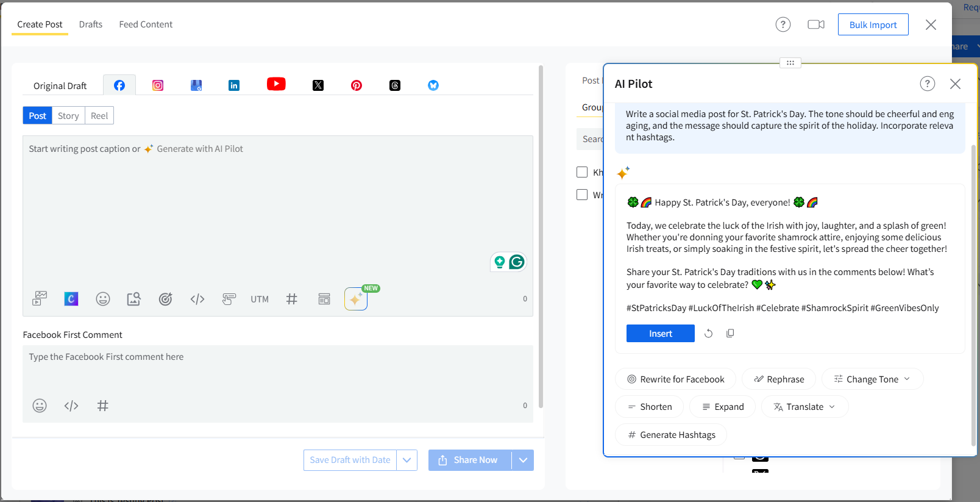Click the AI Pilot sparkle icon
The height and width of the screenshot is (502, 980).
[x=356, y=299]
